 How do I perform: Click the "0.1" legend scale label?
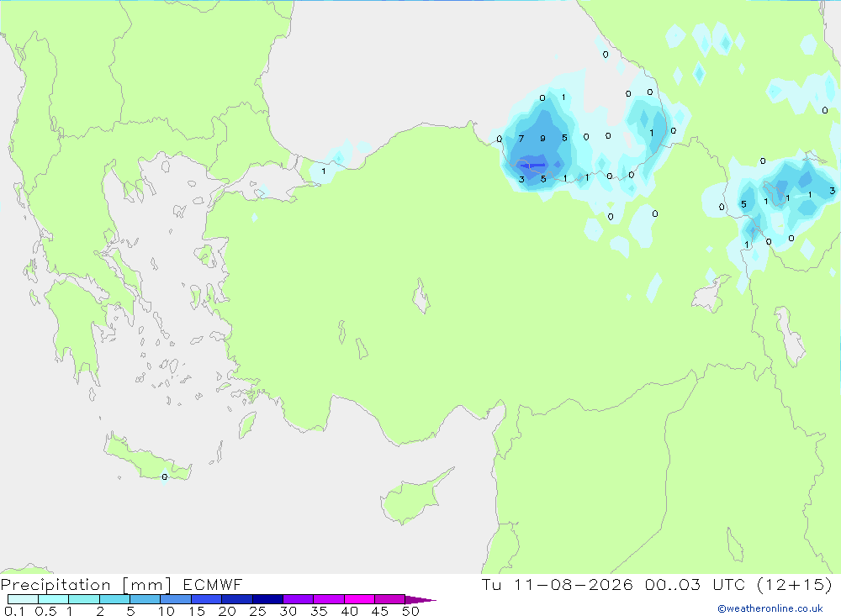[14, 611]
